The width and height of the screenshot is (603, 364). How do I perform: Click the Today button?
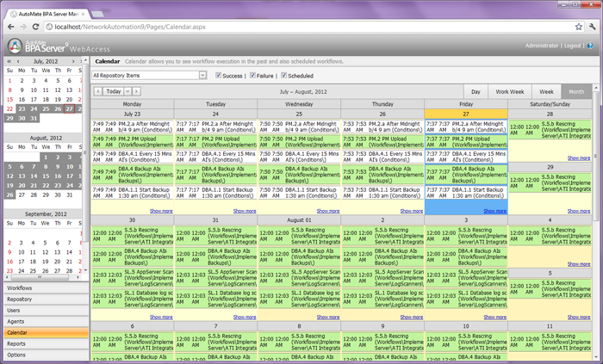tap(114, 91)
